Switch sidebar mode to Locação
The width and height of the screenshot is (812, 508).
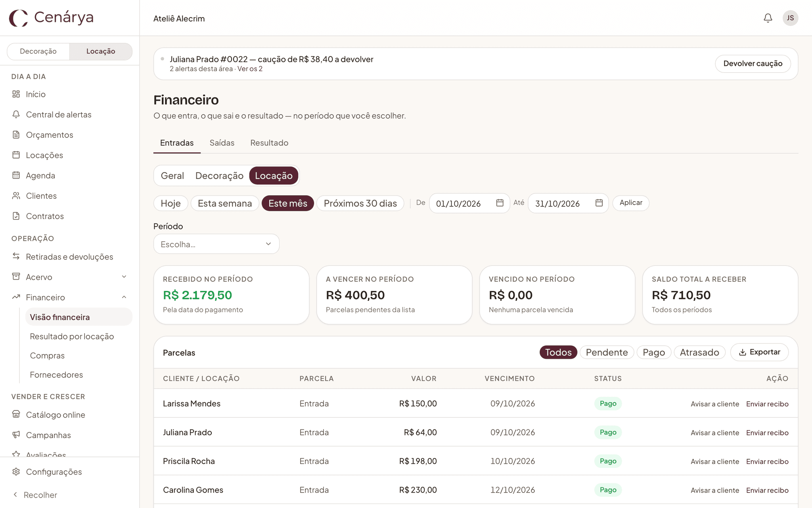click(x=101, y=51)
